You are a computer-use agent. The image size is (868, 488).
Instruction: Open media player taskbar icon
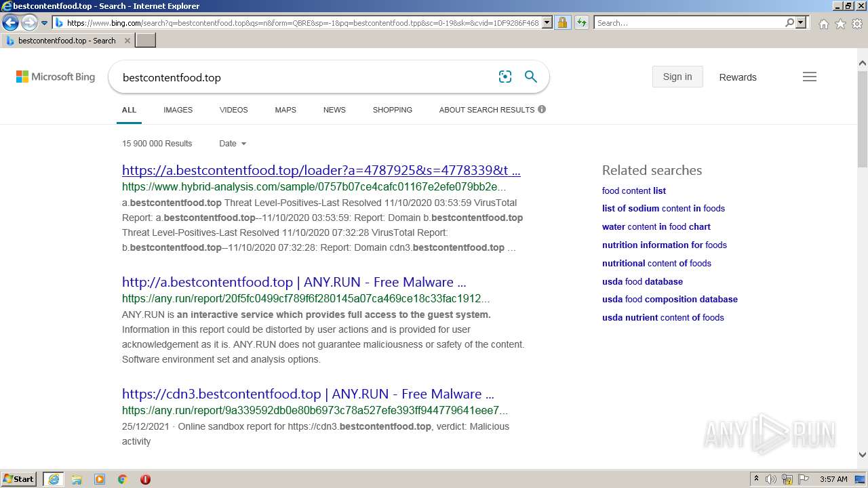100,479
